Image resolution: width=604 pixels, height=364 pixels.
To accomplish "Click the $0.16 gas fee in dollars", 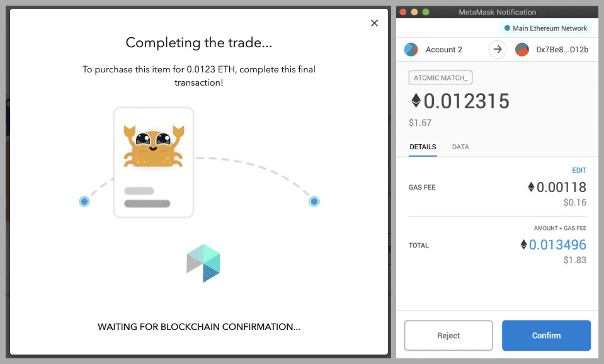I will pos(575,203).
